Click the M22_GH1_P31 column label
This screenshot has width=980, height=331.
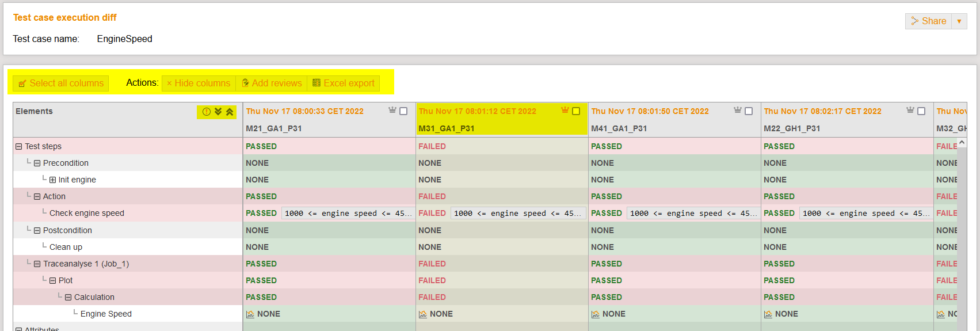click(x=792, y=129)
